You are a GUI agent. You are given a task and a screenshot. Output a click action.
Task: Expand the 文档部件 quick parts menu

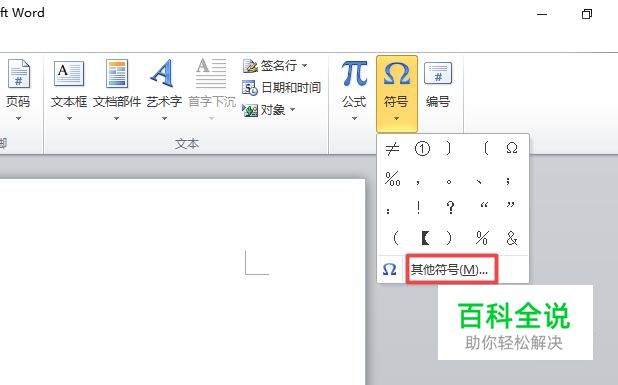click(117, 91)
